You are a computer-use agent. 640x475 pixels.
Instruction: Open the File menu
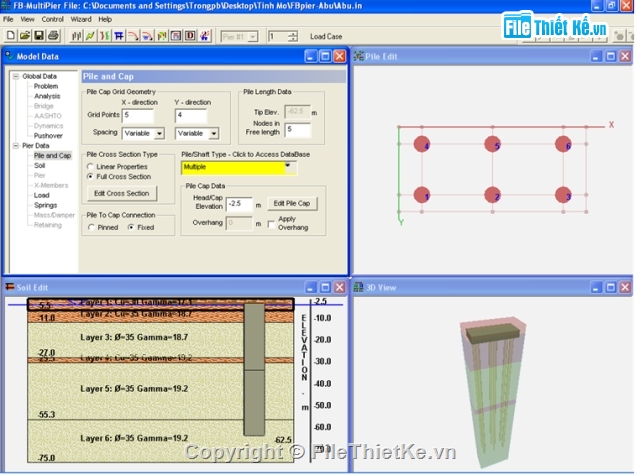8,19
